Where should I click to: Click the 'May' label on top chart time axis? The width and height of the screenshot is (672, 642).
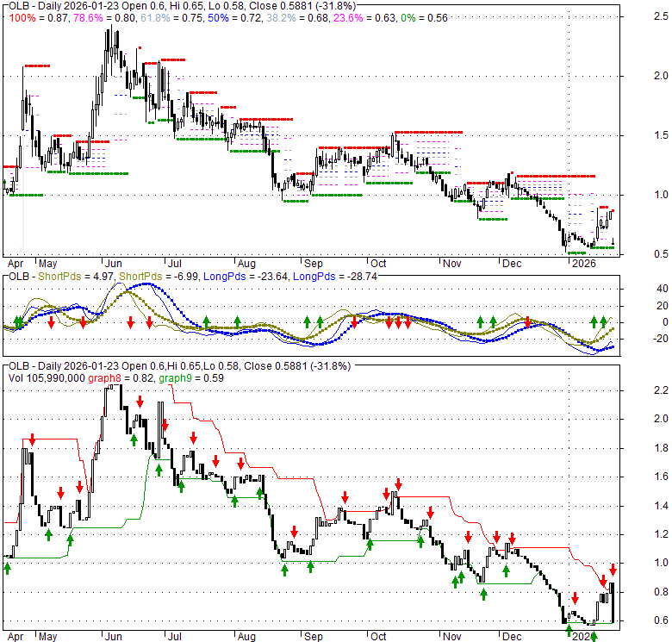(47, 264)
